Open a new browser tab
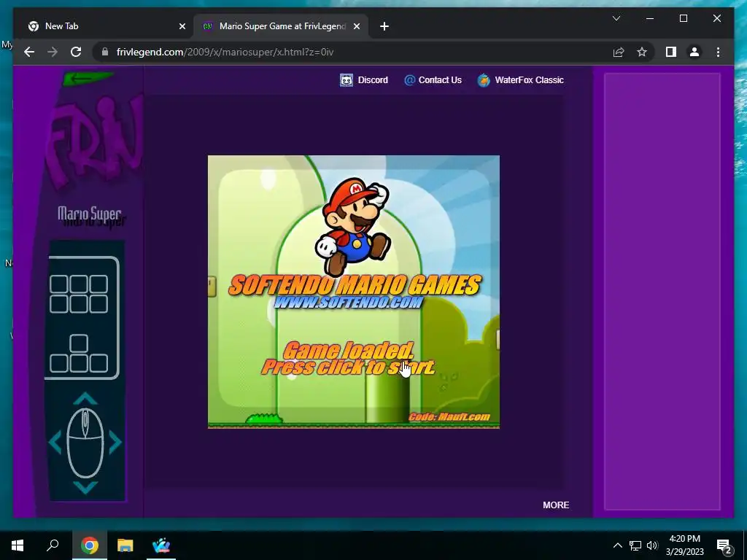The width and height of the screenshot is (747, 560). 384,26
